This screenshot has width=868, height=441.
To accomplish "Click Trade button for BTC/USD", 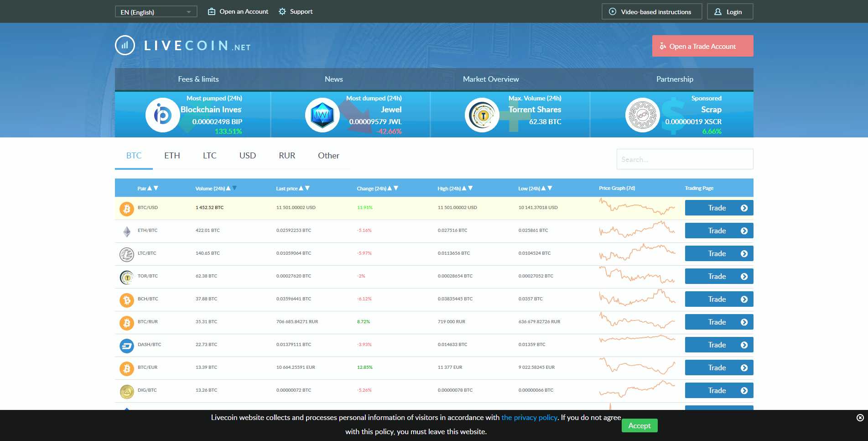I will coord(719,208).
